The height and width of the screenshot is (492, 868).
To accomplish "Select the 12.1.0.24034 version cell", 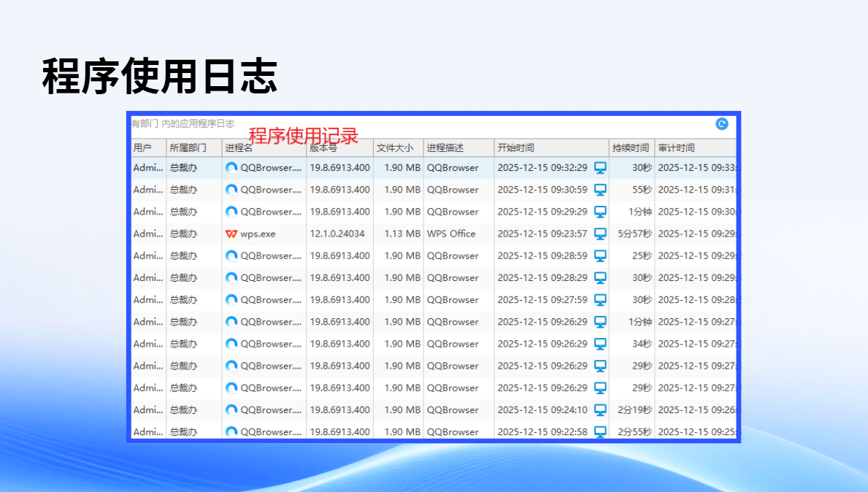I will pyautogui.click(x=337, y=234).
